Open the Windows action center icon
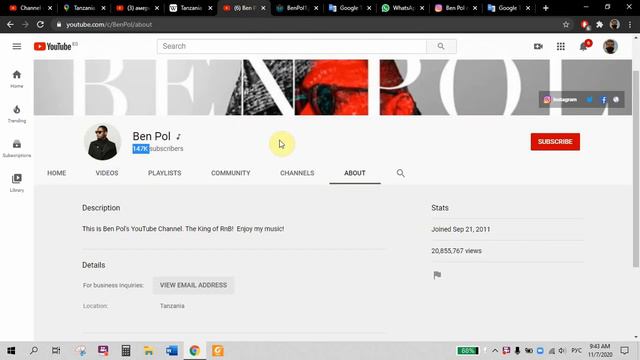Screen dimensions: 640x360 tap(624, 351)
